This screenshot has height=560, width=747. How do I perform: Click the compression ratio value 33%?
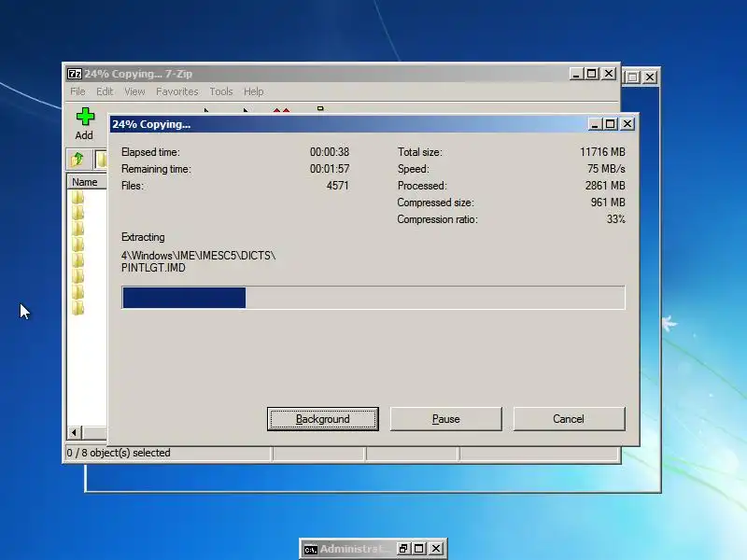click(x=615, y=219)
